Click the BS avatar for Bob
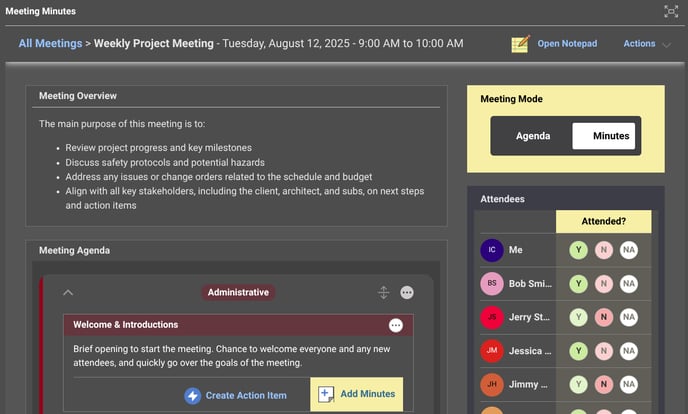688x414 pixels. tap(492, 284)
